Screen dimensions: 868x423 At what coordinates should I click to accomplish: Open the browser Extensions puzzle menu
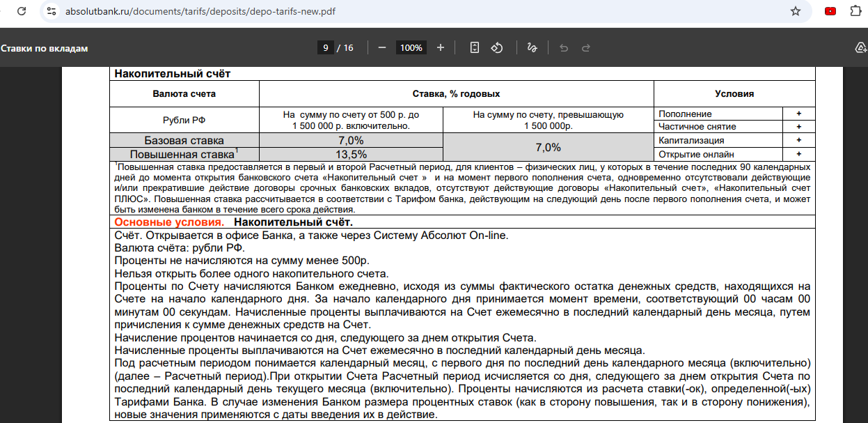pyautogui.click(x=855, y=12)
